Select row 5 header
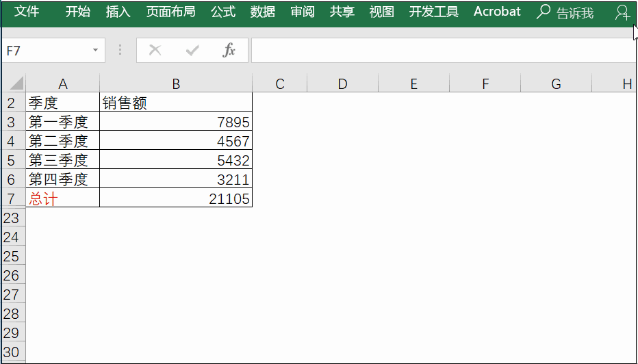Screen dimensions: 638x364 [14, 160]
